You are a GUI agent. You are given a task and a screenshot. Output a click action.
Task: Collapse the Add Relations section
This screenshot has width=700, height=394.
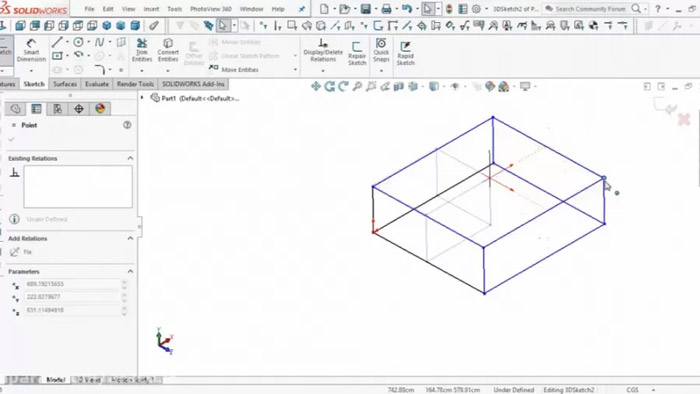click(x=130, y=239)
